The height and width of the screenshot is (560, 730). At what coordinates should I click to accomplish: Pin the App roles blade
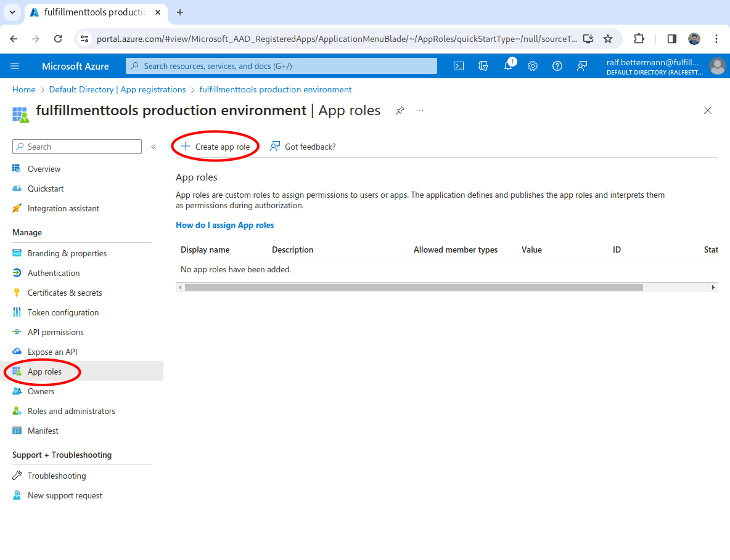coord(400,110)
